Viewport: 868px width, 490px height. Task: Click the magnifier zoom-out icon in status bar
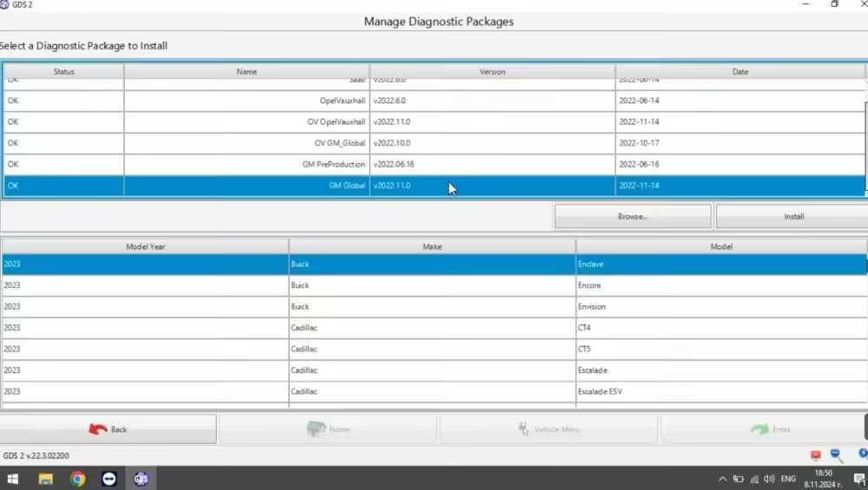point(837,455)
